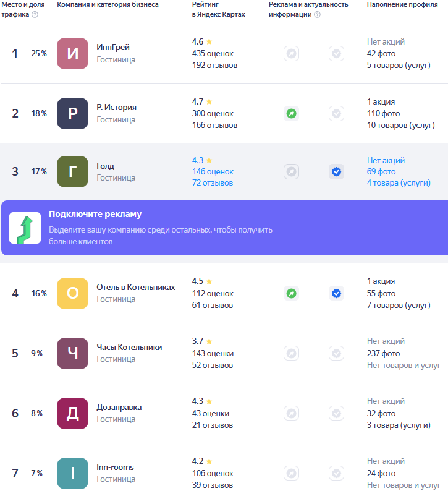Image resolution: width=448 pixels, height=496 pixels.
Task: Click the Inn-rooms company avatar
Action: pyautogui.click(x=72, y=473)
